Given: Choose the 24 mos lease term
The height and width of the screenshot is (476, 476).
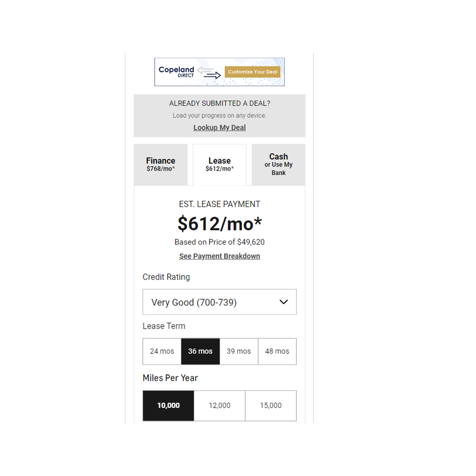Looking at the screenshot, I should pos(162,351).
